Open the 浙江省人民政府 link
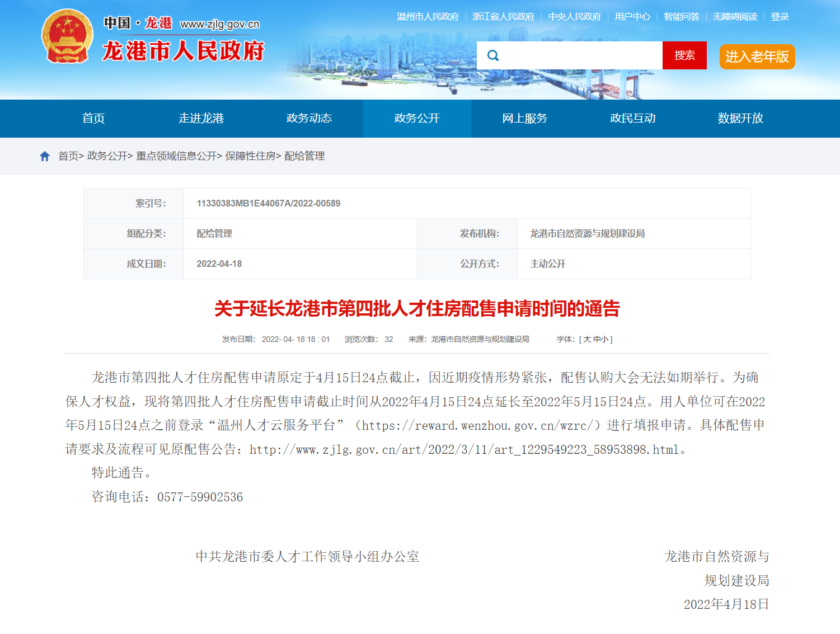 (503, 17)
